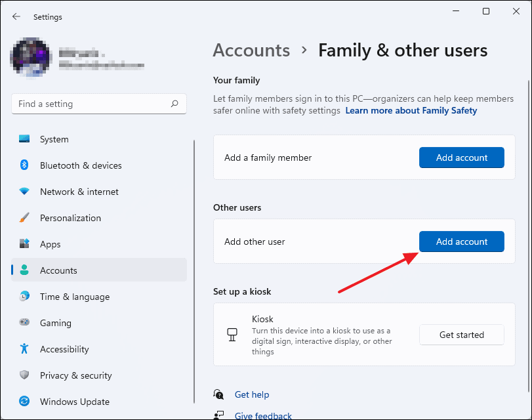Select the Personalization brush icon

click(24, 218)
